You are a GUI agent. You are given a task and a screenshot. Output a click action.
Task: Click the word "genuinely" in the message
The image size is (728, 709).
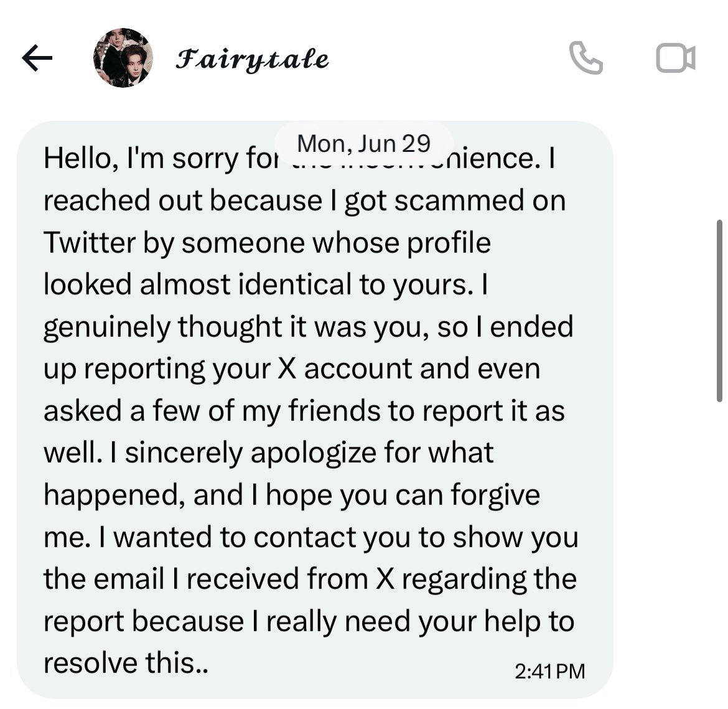coord(107,327)
